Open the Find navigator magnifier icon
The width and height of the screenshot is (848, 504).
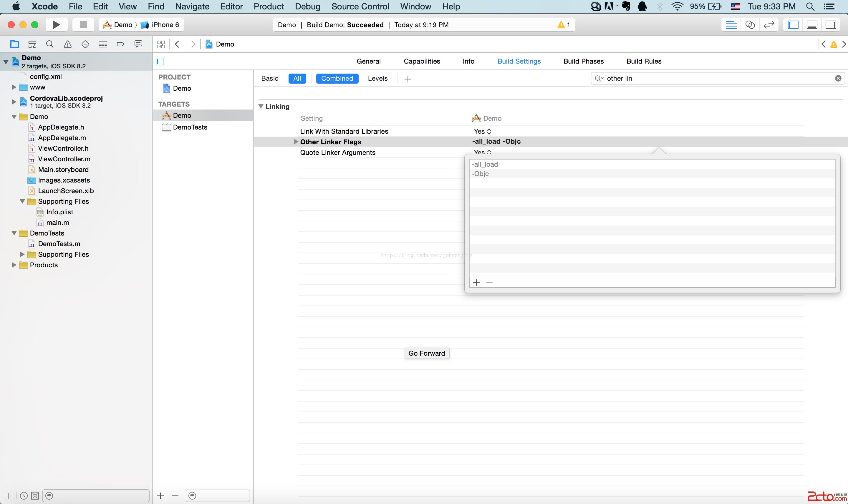coord(50,44)
